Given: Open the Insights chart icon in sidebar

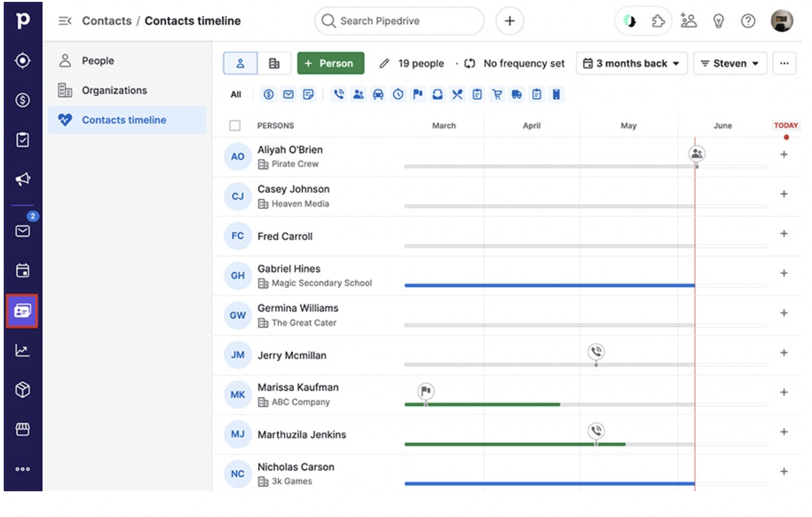Looking at the screenshot, I should point(23,350).
